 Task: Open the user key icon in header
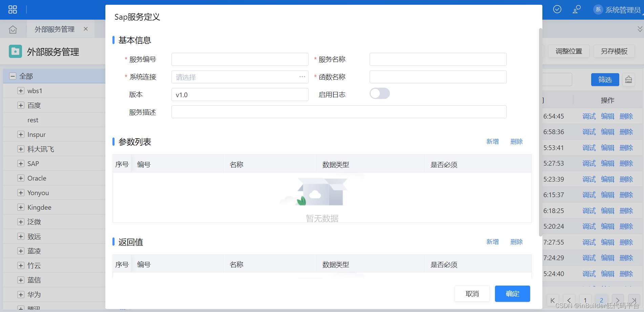(577, 9)
